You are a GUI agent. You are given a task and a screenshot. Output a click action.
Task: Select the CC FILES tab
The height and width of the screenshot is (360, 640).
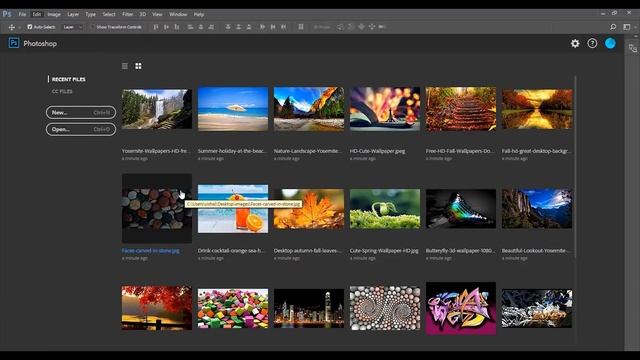(62, 91)
